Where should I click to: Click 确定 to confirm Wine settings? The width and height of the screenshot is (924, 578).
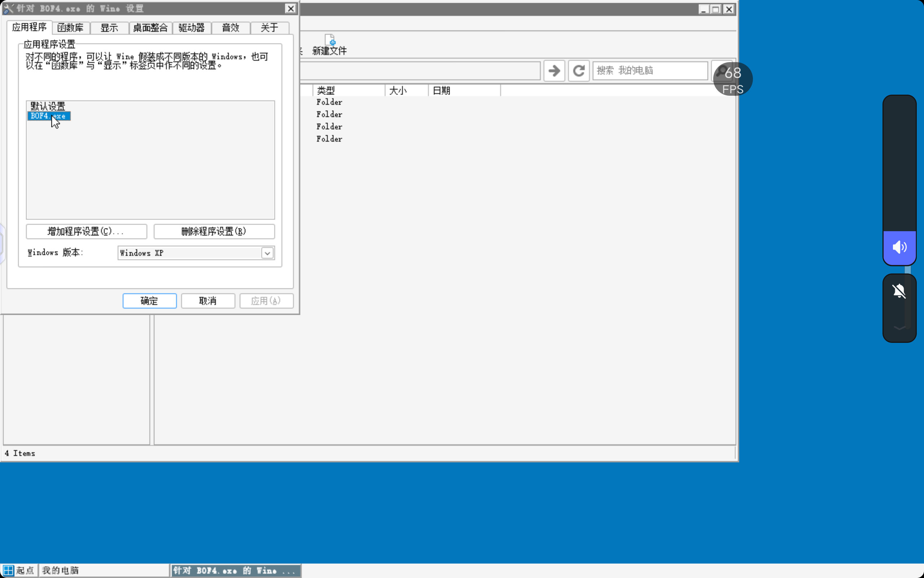pyautogui.click(x=149, y=301)
